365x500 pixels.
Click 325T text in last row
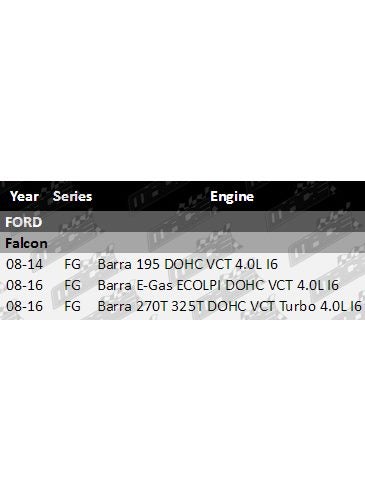187,306
